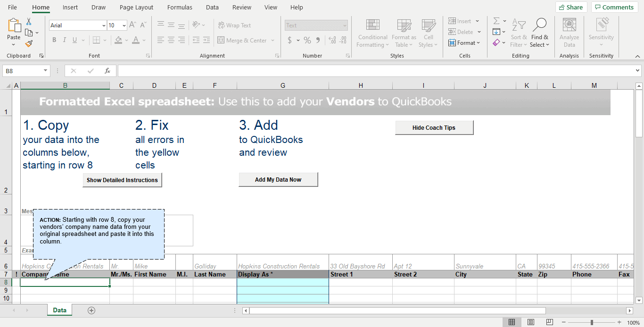
Task: Click Add My Data Now button
Action: pyautogui.click(x=278, y=180)
